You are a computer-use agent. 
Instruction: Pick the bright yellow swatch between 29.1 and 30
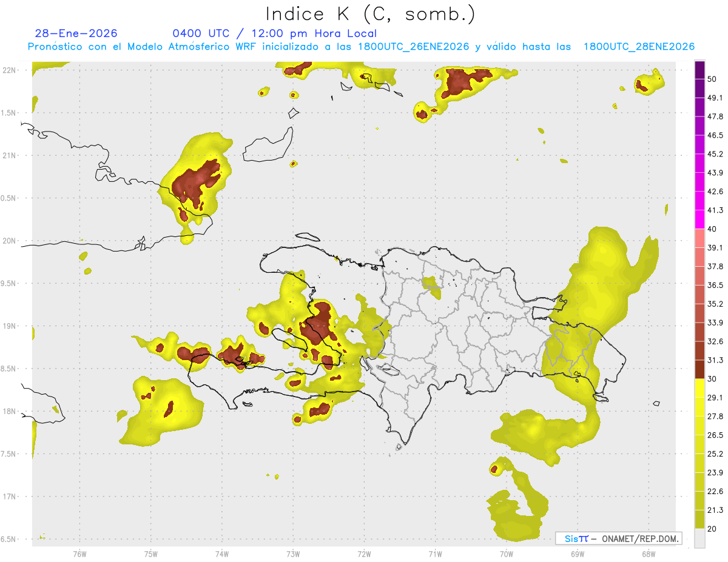699,388
